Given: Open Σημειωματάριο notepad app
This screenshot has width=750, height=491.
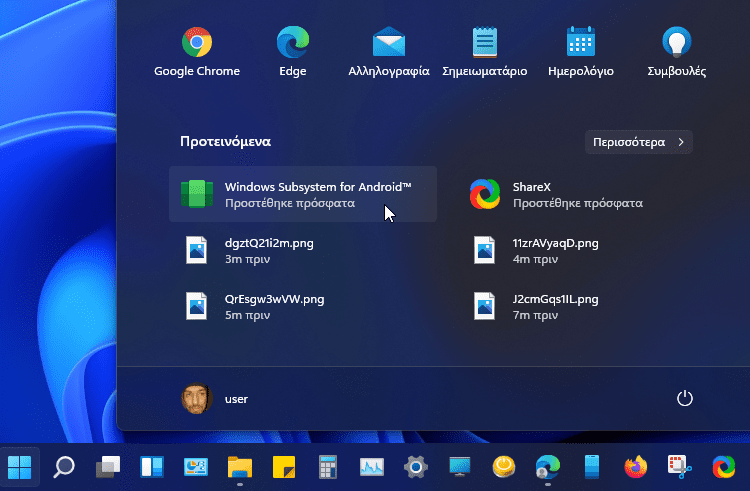Looking at the screenshot, I should point(484,50).
